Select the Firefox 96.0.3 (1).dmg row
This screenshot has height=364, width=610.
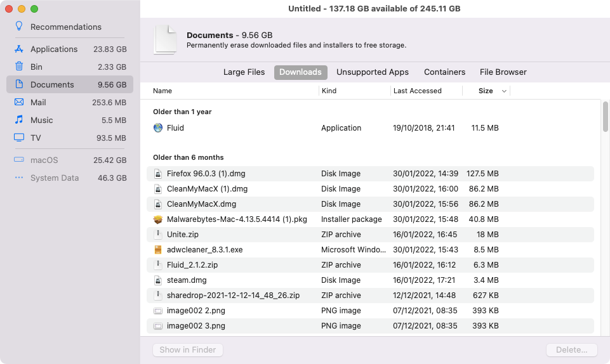(x=370, y=174)
